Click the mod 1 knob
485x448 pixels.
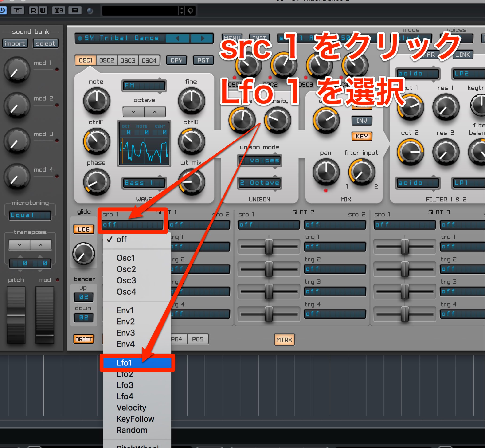tap(17, 70)
